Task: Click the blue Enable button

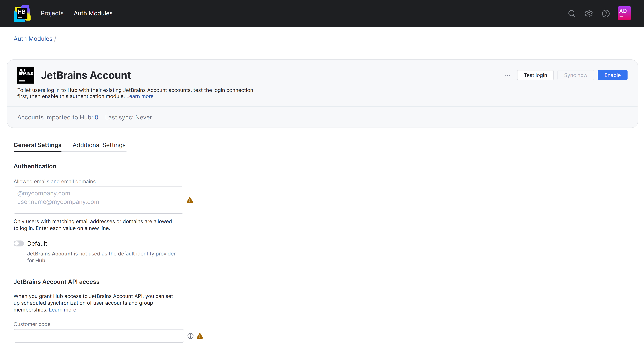Action: [612, 75]
